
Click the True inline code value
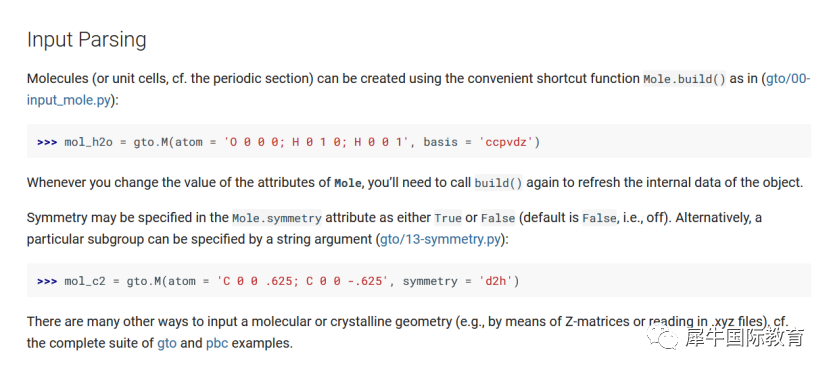pyautogui.click(x=448, y=218)
